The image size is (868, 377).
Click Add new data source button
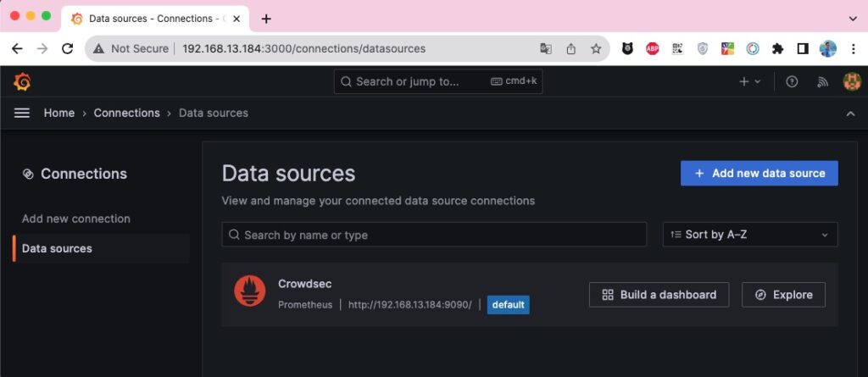[x=759, y=174]
